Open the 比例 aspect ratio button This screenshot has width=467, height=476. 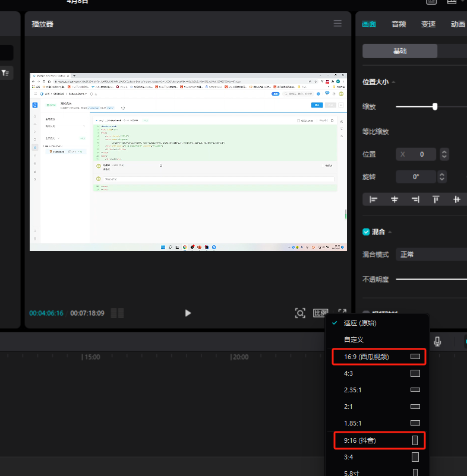click(x=321, y=313)
